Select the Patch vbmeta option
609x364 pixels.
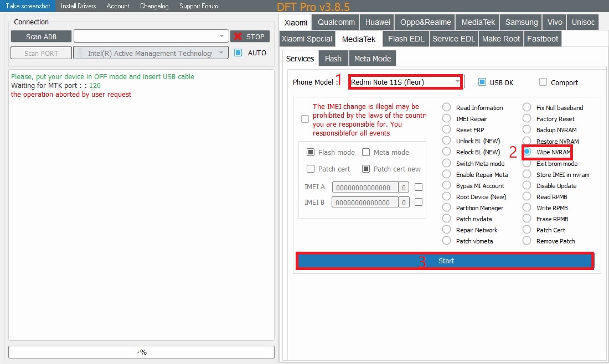447,241
